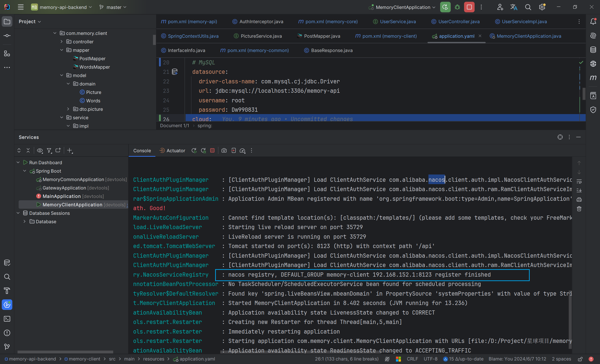Switch to the UserController.java tab
The width and height of the screenshot is (600, 364).
(x=456, y=21)
